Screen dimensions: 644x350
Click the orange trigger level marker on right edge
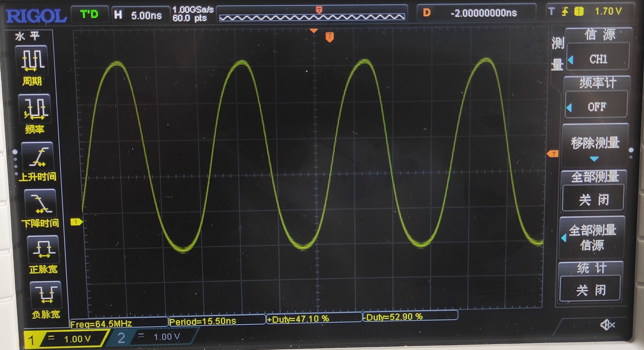[552, 154]
